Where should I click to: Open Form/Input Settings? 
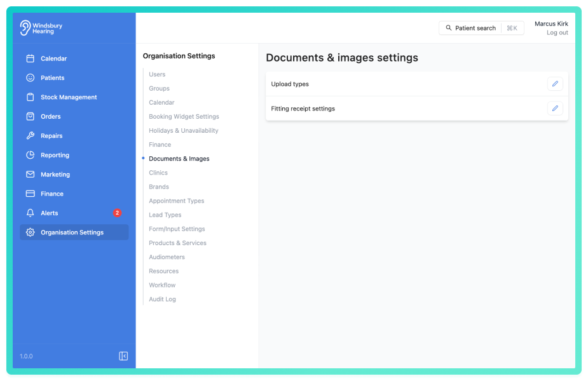[177, 229]
